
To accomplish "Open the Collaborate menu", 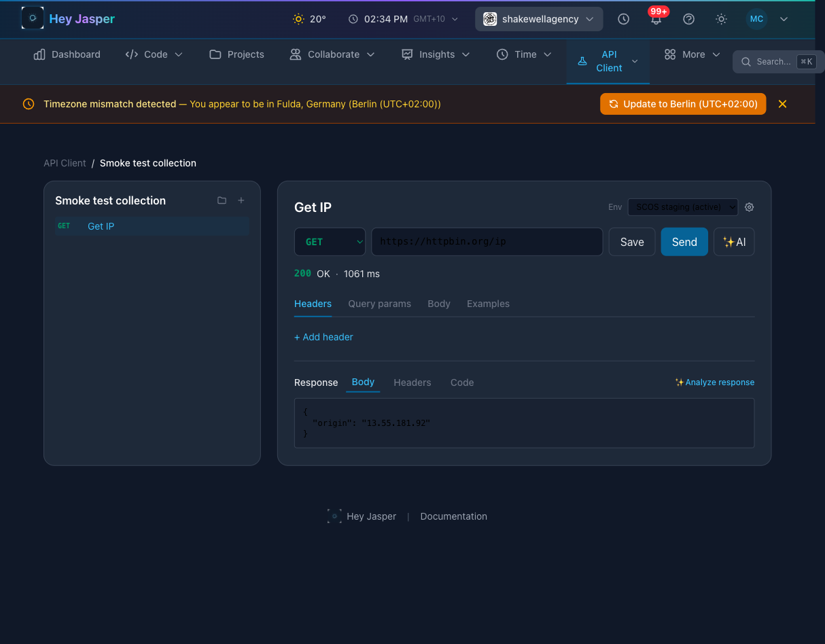I will [x=332, y=54].
